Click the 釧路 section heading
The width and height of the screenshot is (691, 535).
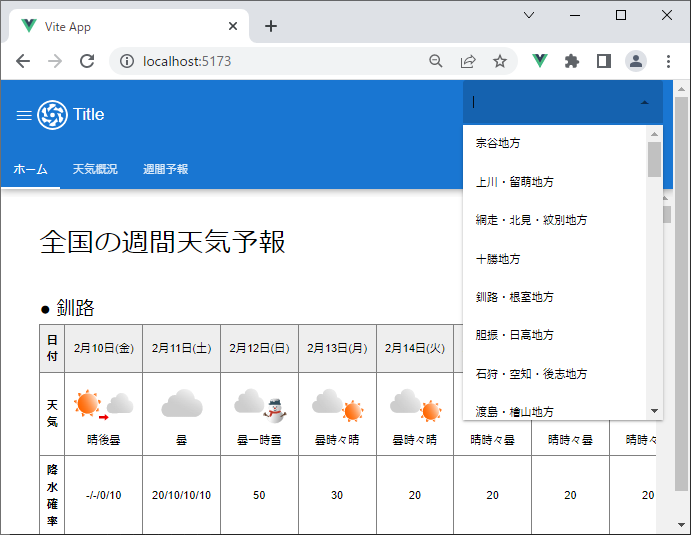point(75,308)
